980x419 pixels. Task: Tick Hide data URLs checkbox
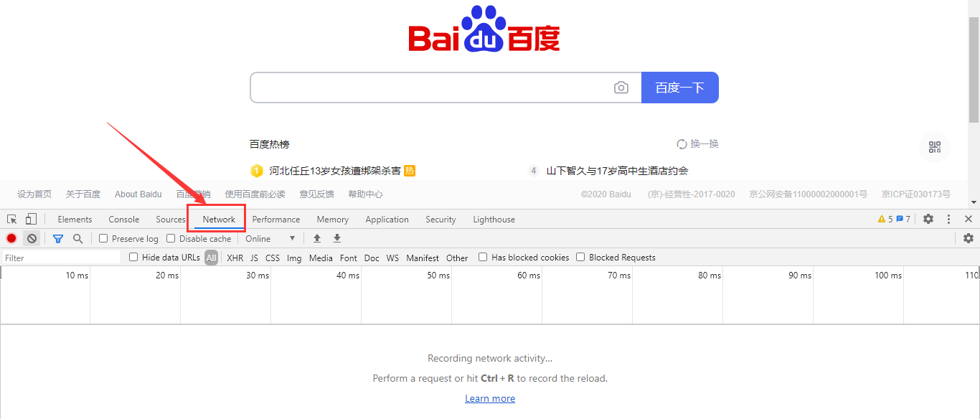pyautogui.click(x=133, y=257)
